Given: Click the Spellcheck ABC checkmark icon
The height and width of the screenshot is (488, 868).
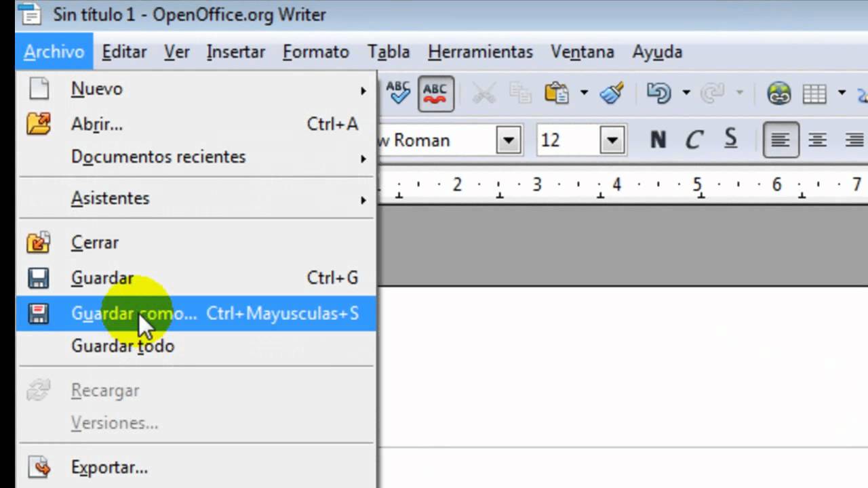Looking at the screenshot, I should coord(397,93).
